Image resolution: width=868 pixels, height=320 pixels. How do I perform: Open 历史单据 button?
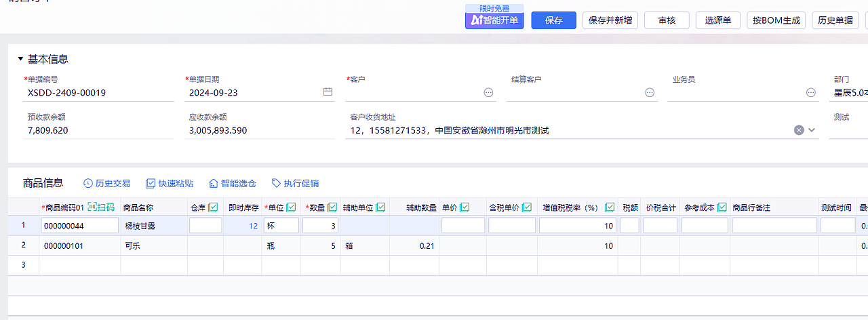click(835, 20)
